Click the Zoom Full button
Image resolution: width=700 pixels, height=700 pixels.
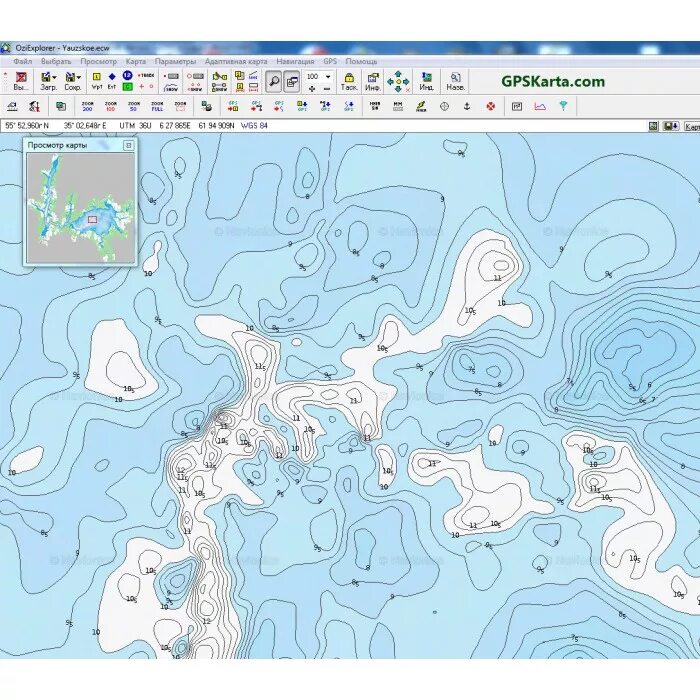tap(157, 106)
